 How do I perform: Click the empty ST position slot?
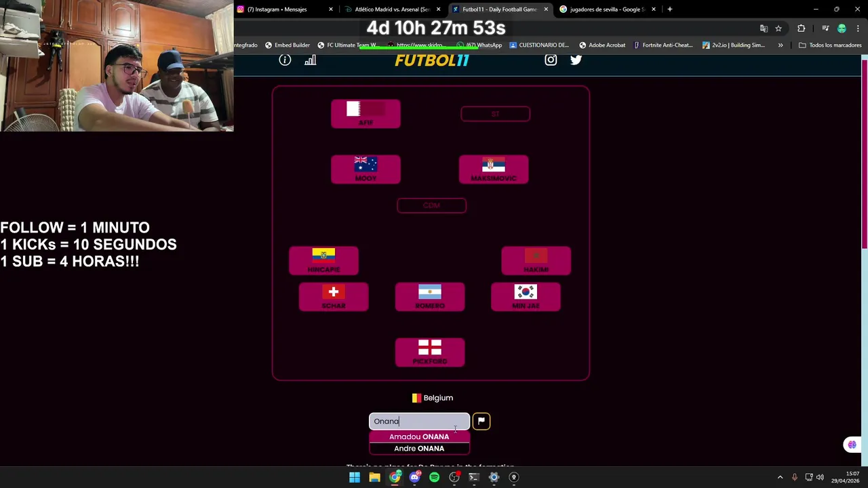pyautogui.click(x=495, y=114)
